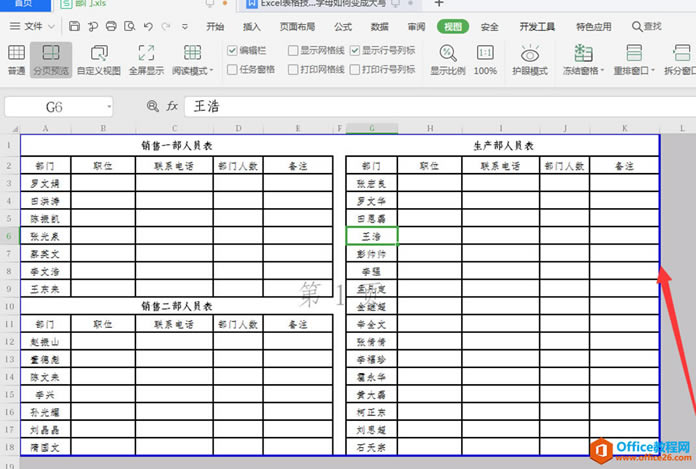This screenshot has width=696, height=469.
Task: Open the 审阅 ribbon tab
Action: pyautogui.click(x=416, y=27)
